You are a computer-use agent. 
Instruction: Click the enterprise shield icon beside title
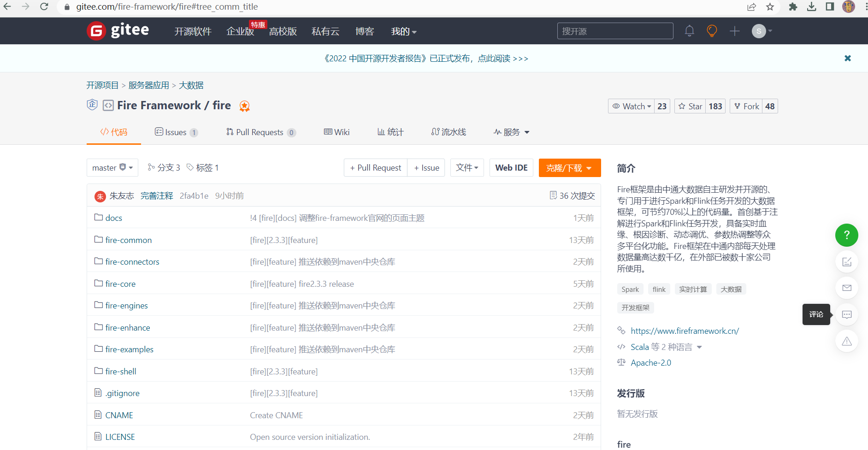click(x=92, y=105)
